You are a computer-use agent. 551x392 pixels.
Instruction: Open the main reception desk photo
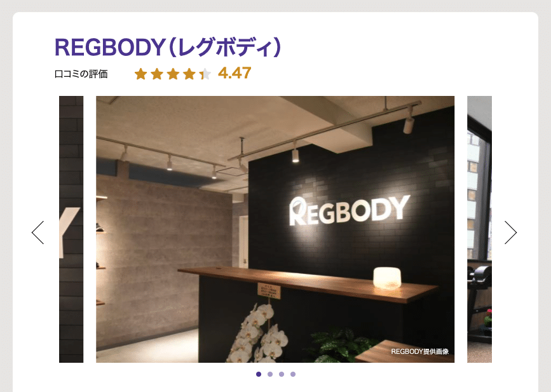(x=275, y=229)
